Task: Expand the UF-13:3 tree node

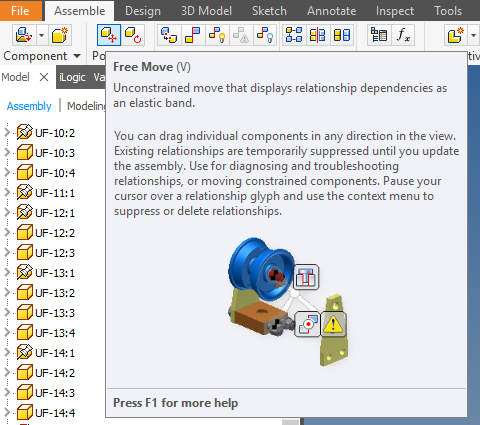Action: [x=7, y=312]
